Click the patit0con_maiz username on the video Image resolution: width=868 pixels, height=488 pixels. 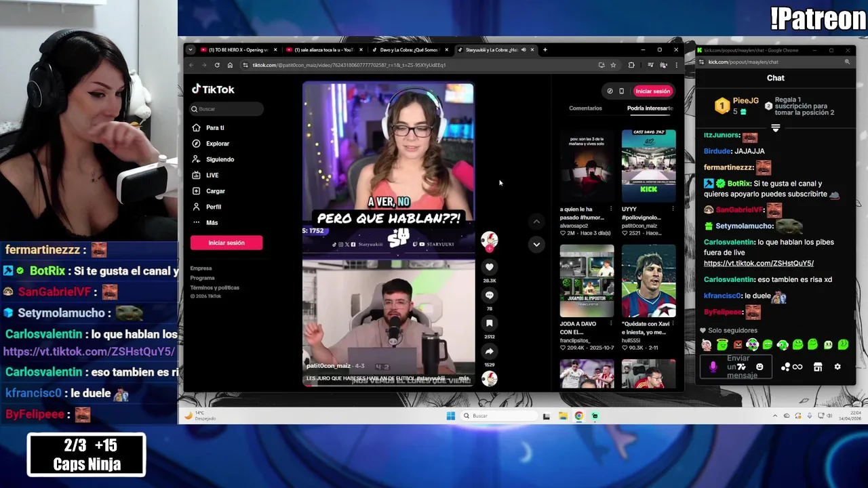[328, 366]
